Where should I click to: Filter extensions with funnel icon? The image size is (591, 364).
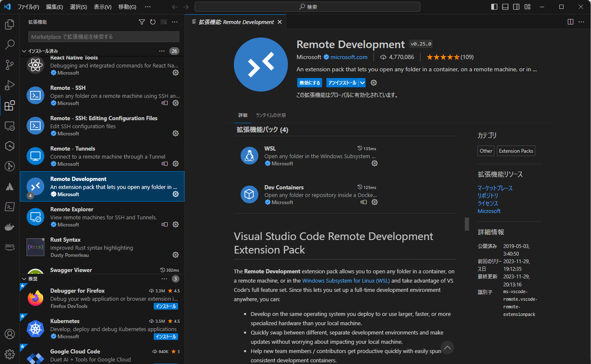142,22
